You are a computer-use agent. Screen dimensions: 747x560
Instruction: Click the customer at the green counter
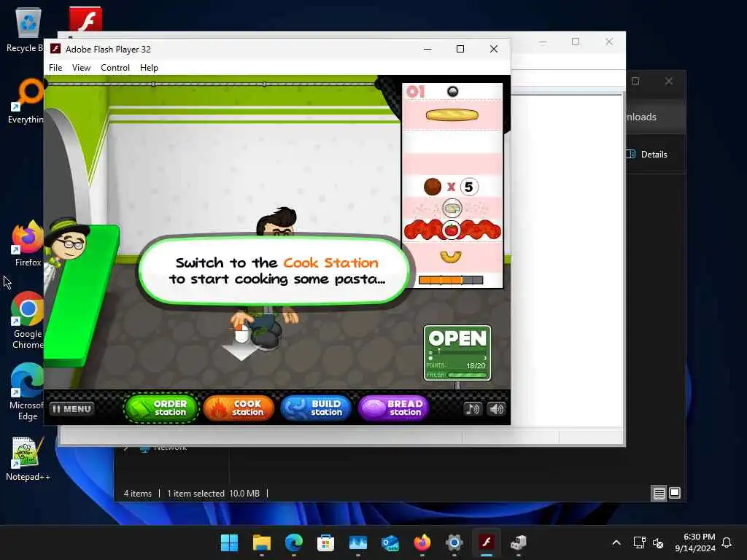(x=66, y=243)
